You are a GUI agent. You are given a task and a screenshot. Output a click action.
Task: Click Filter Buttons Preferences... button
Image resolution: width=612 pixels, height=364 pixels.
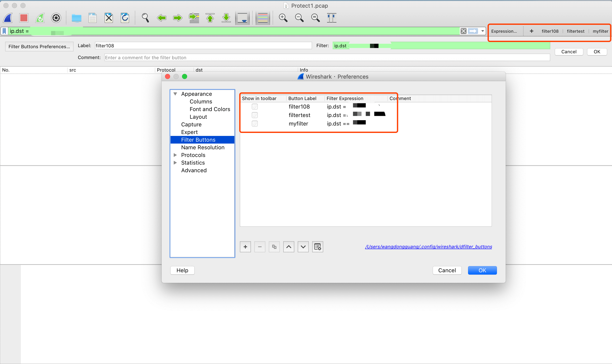point(39,47)
